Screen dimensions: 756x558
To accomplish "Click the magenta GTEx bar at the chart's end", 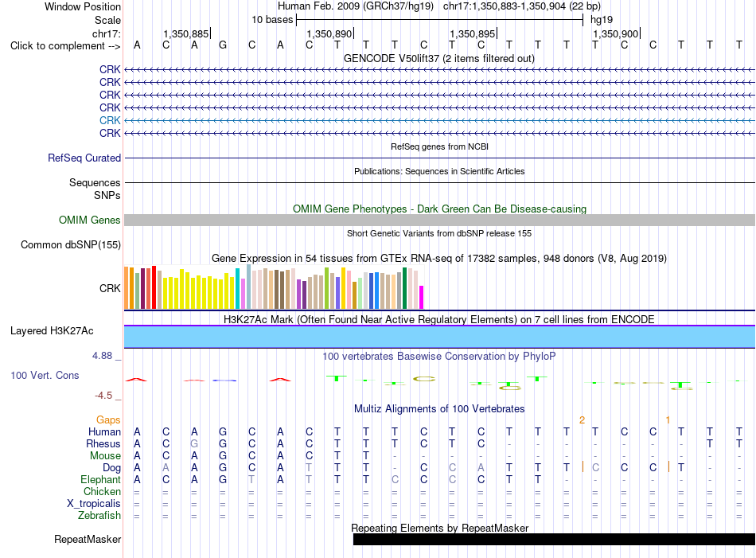I will (422, 298).
